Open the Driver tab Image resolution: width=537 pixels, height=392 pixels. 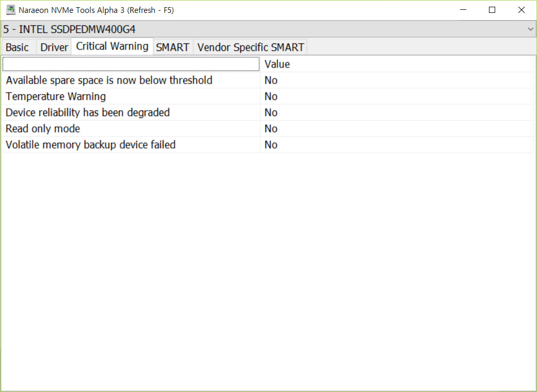tap(54, 47)
